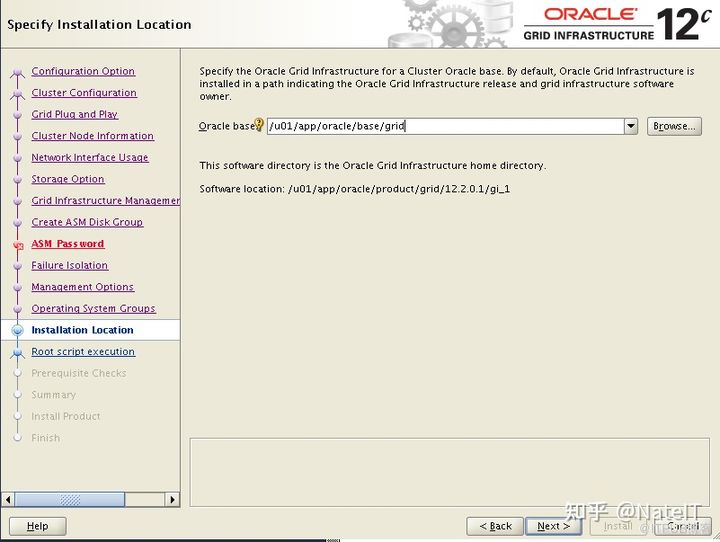Viewport: 720px width, 542px height.
Task: Jump to Storage Option step
Action: click(68, 179)
